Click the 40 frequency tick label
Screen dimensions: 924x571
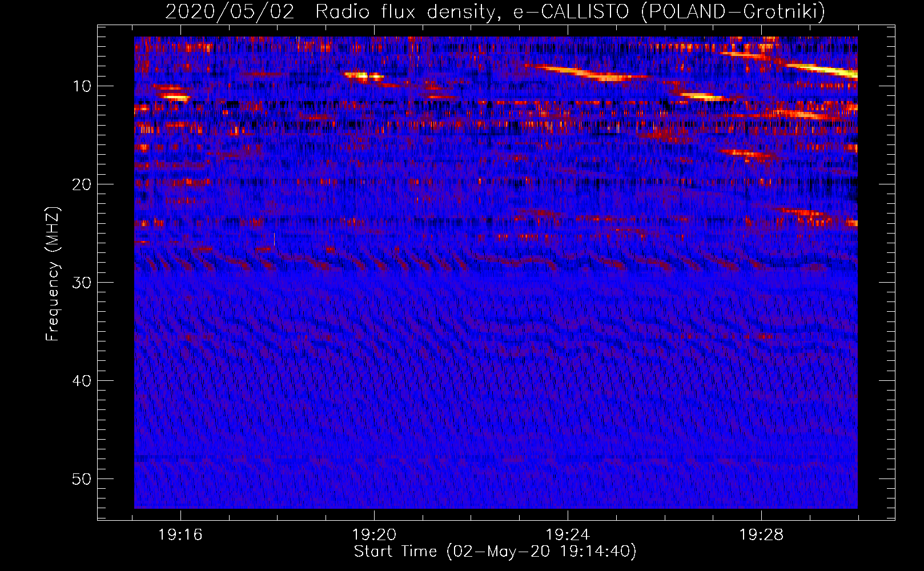[82, 381]
